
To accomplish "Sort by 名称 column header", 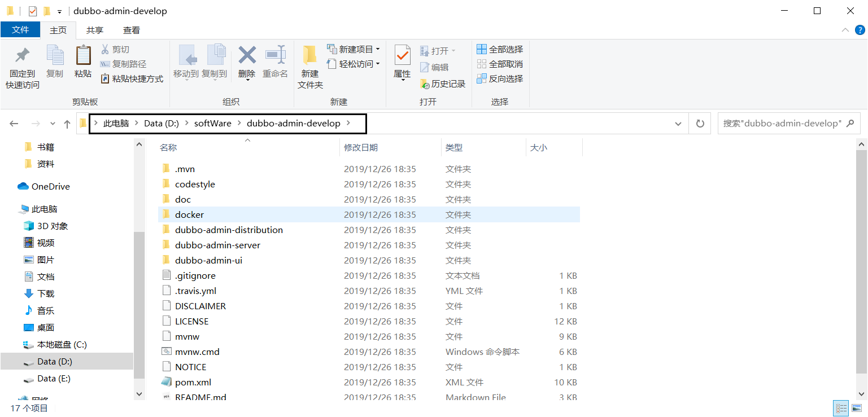I will coord(168,148).
